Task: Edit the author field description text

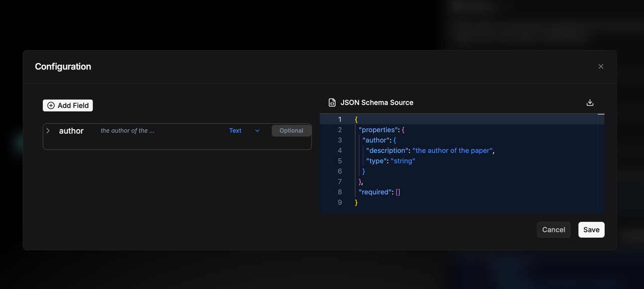Action: point(127,131)
